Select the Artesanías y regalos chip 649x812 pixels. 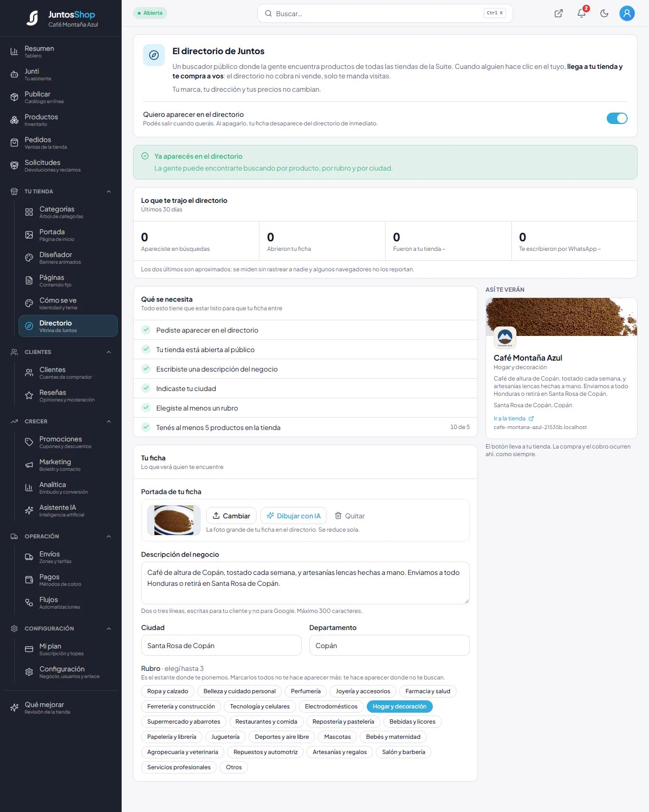pos(340,752)
